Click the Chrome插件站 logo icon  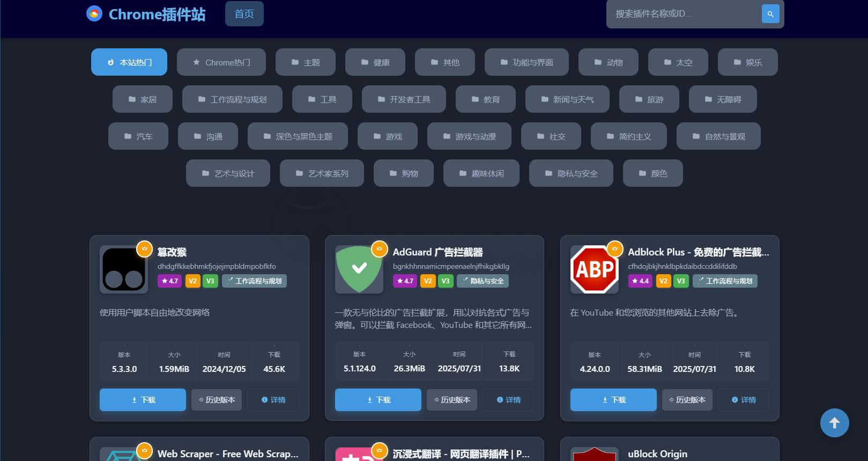(94, 13)
